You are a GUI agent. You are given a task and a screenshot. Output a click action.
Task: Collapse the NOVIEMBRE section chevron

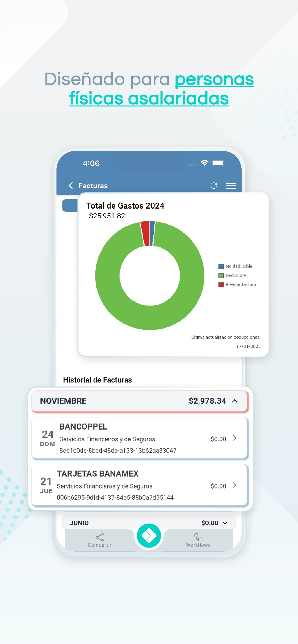pos(234,401)
